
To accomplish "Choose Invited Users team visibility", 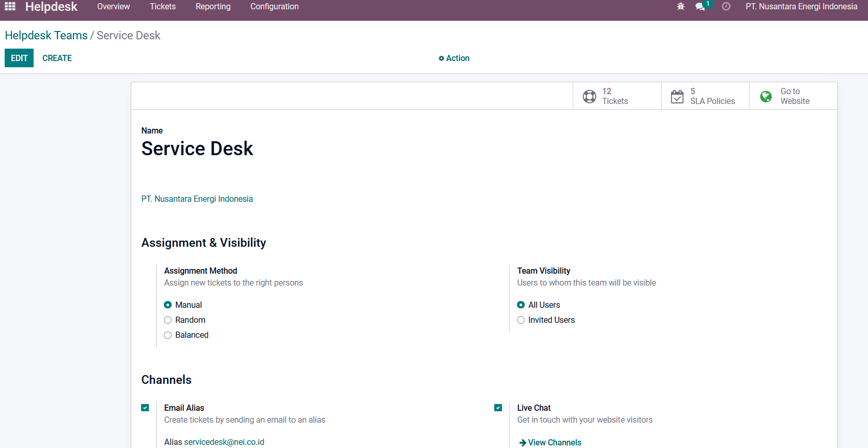I will pos(521,320).
